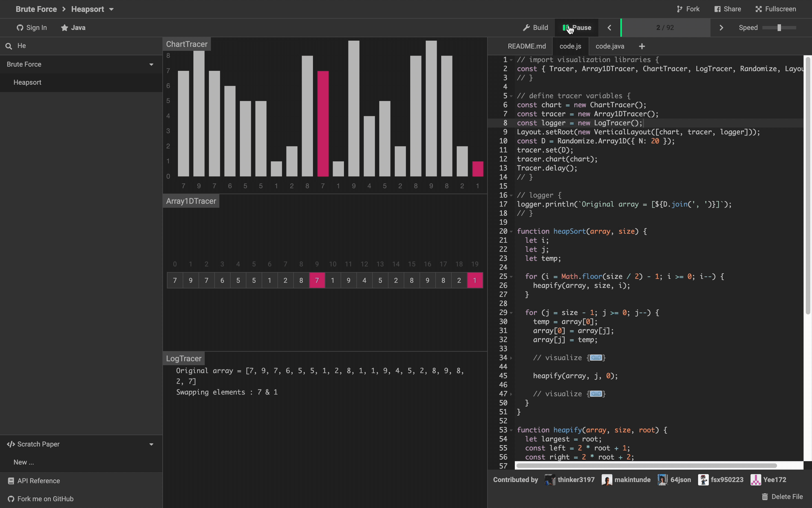Click the search magnifier icon
The height and width of the screenshot is (508, 812).
(9, 46)
